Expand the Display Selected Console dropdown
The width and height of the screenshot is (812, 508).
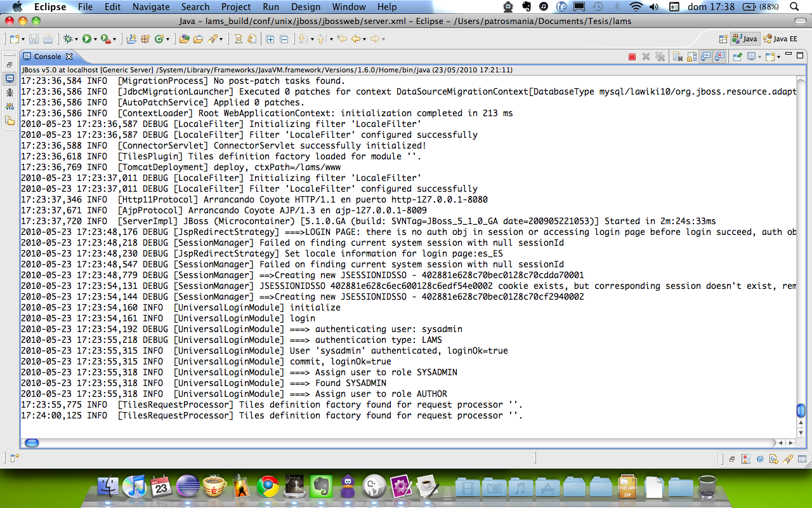pyautogui.click(x=760, y=57)
